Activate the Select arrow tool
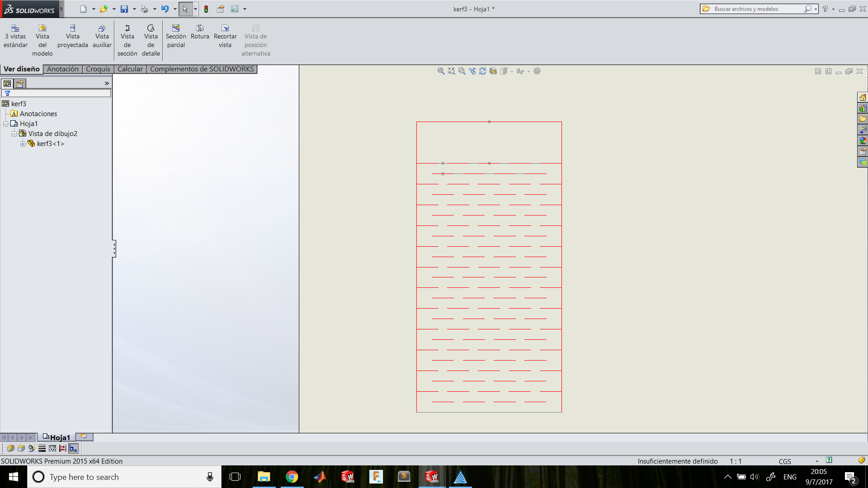 click(x=185, y=9)
